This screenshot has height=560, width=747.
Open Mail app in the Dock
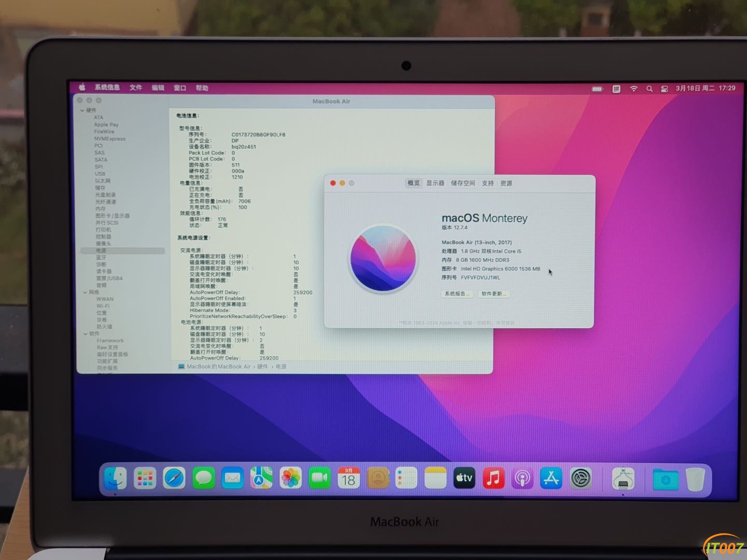click(x=232, y=478)
